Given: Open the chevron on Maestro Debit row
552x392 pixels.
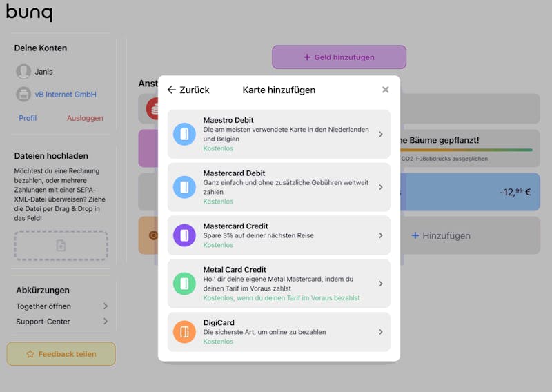Looking at the screenshot, I should tap(381, 134).
